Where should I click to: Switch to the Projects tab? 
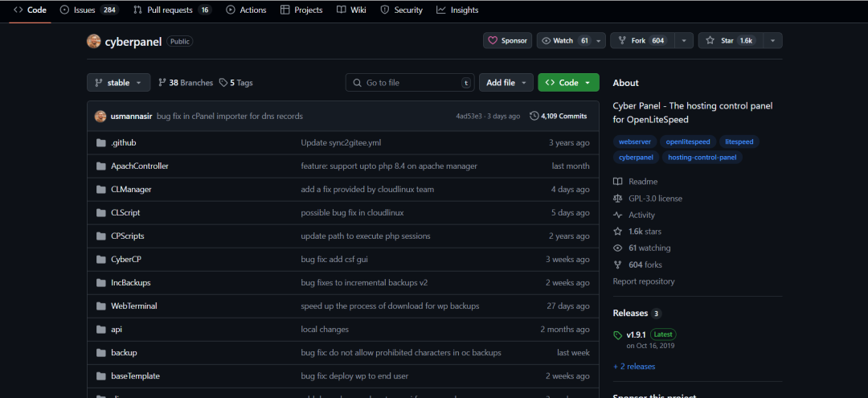pyautogui.click(x=301, y=10)
